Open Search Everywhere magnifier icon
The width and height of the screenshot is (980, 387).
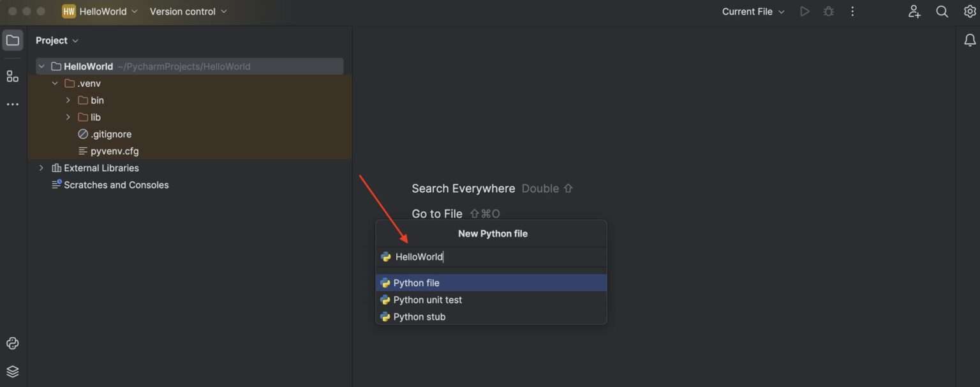click(942, 11)
